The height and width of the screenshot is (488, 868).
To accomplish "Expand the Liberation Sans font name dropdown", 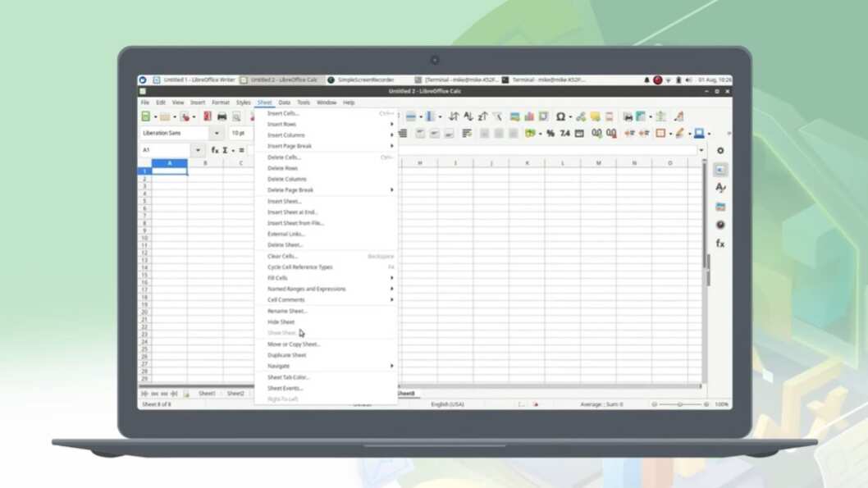I will pyautogui.click(x=217, y=134).
